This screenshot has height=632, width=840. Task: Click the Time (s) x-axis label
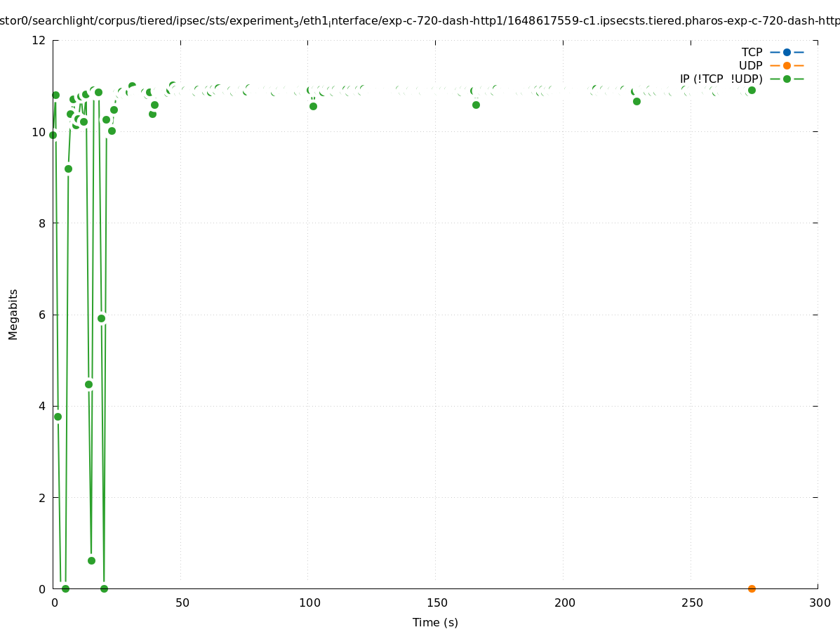click(x=435, y=622)
